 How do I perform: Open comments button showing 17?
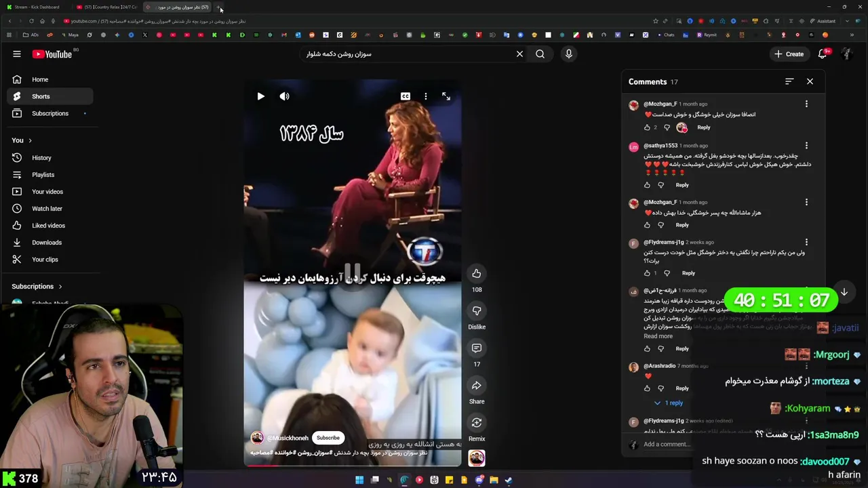tap(477, 348)
